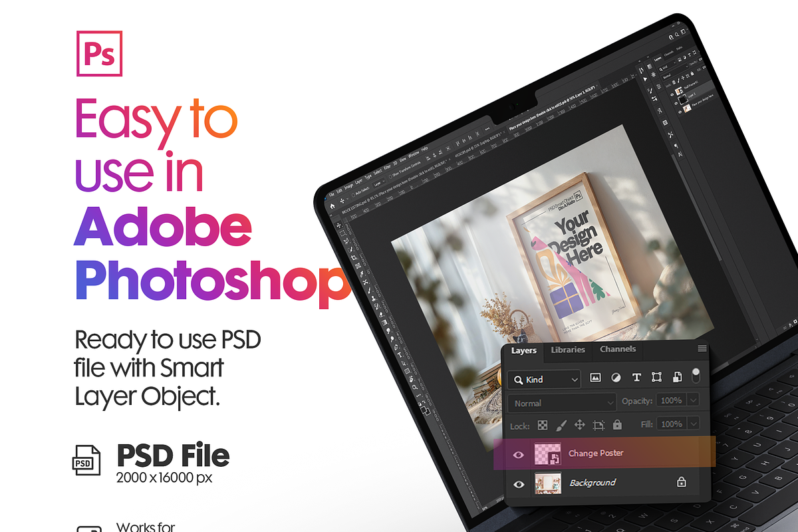The height and width of the screenshot is (532, 798).
Task: Open the Window menu
Action: pyautogui.click(x=414, y=154)
